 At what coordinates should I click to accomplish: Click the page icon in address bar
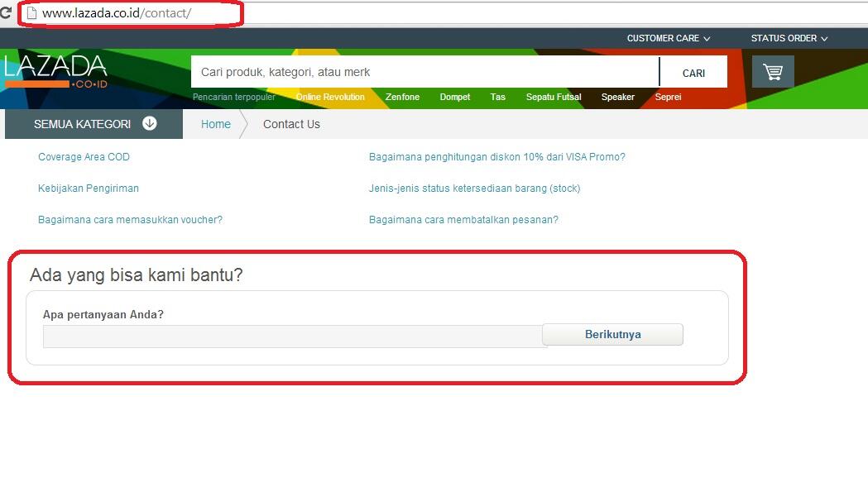pyautogui.click(x=32, y=12)
